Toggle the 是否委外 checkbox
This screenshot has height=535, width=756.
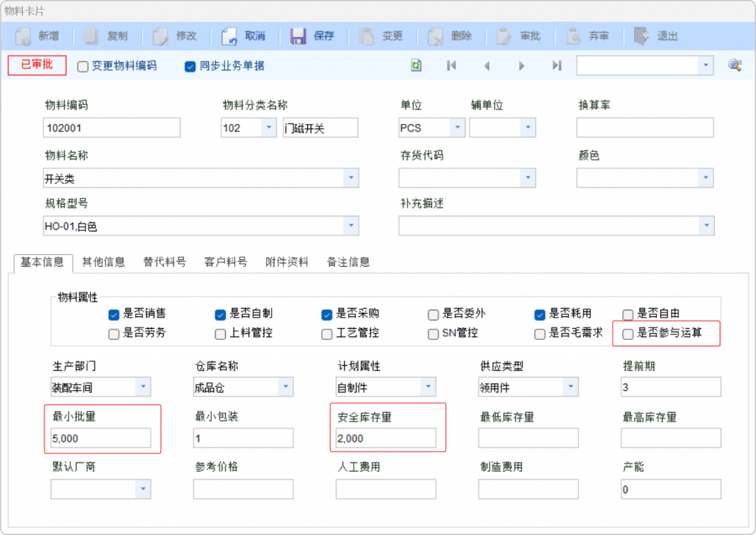(x=433, y=314)
